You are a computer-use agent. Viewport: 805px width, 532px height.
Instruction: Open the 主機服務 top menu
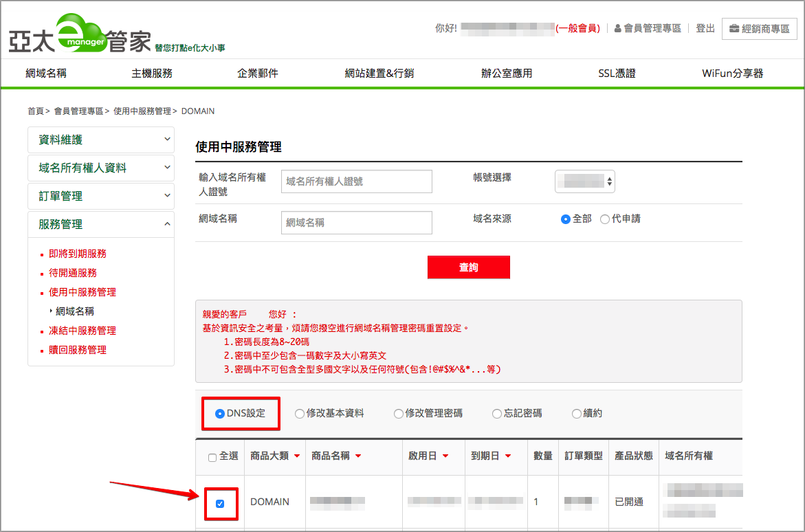[x=152, y=74]
